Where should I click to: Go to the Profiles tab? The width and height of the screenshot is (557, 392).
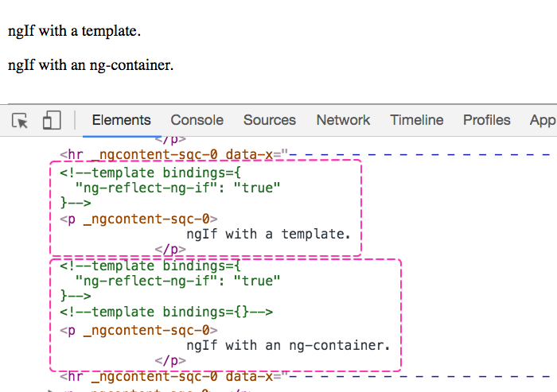pos(486,120)
